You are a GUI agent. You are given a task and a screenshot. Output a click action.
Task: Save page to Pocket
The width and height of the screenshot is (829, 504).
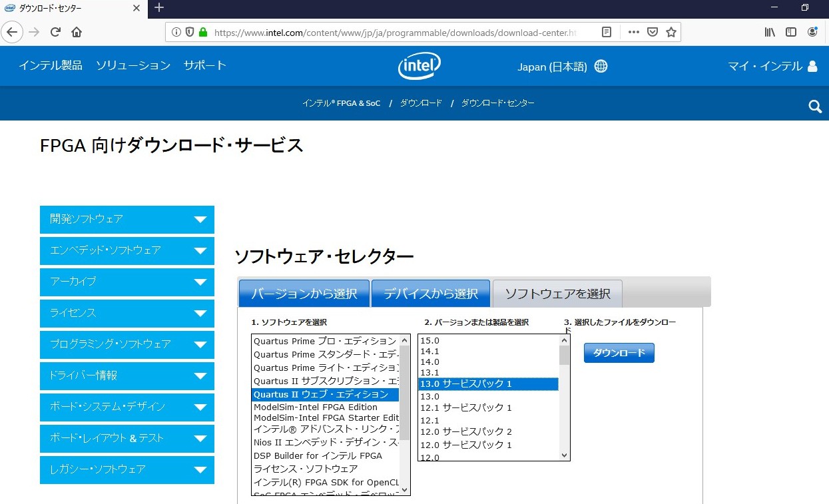click(653, 32)
